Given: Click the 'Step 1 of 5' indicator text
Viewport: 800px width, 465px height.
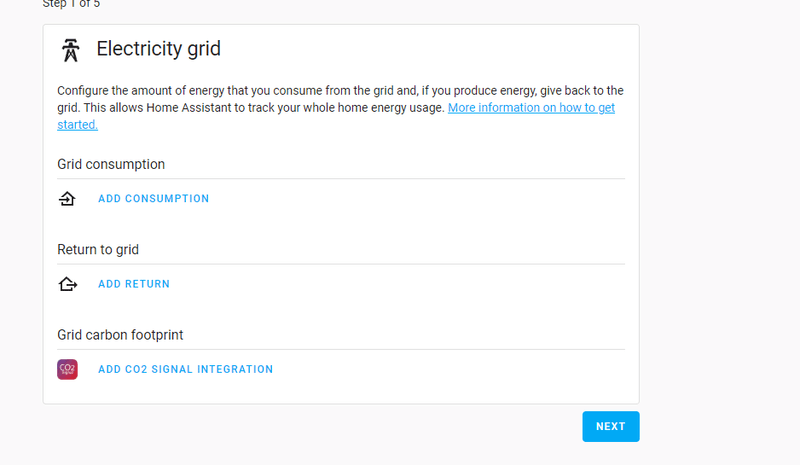Looking at the screenshot, I should pyautogui.click(x=71, y=4).
